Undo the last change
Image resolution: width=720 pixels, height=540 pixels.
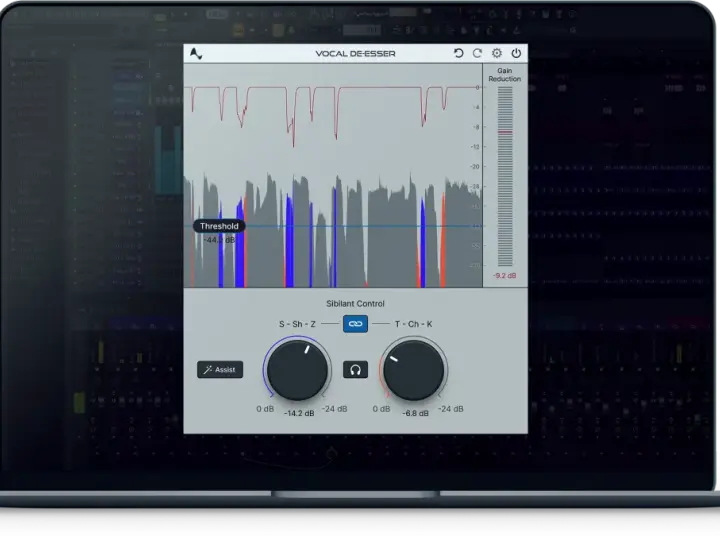coord(458,53)
